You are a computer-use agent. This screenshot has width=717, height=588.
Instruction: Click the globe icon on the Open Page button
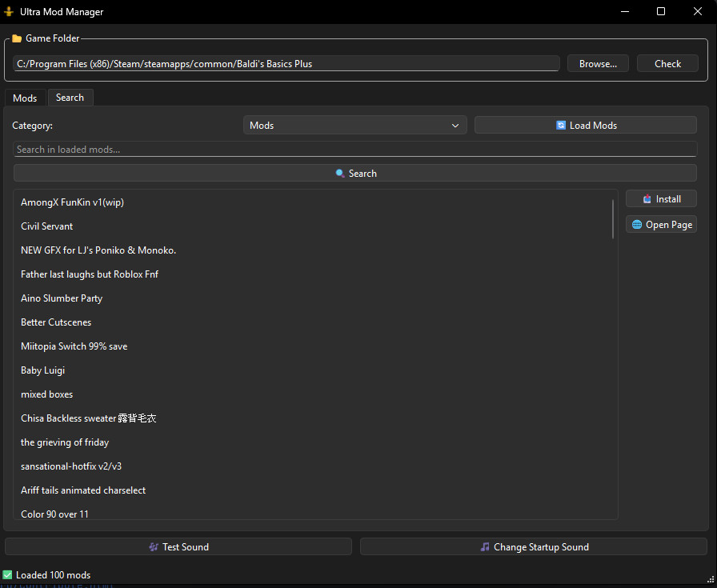point(636,224)
